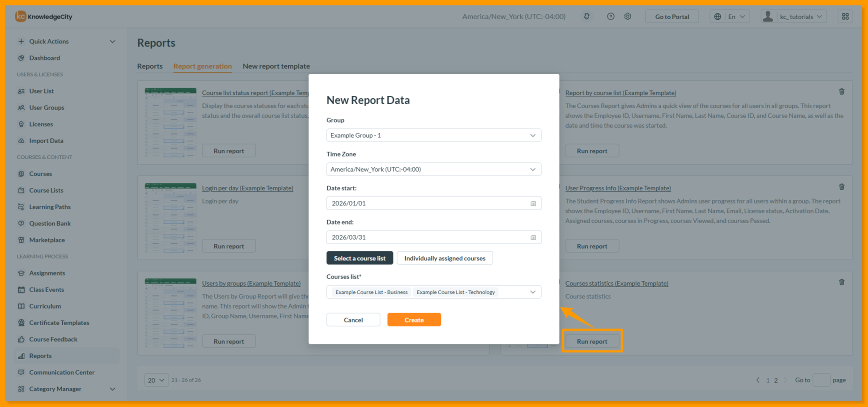Delete Report by course list template
The height and width of the screenshot is (407, 868).
click(x=842, y=92)
